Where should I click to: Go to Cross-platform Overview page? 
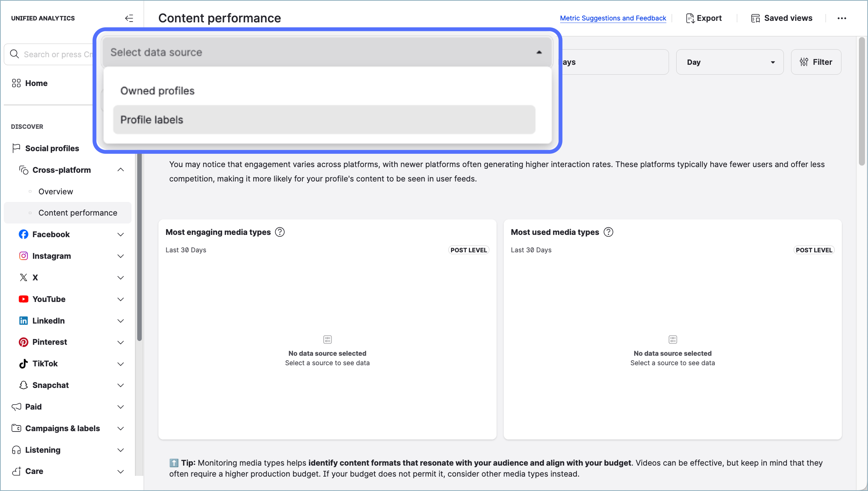pos(56,192)
